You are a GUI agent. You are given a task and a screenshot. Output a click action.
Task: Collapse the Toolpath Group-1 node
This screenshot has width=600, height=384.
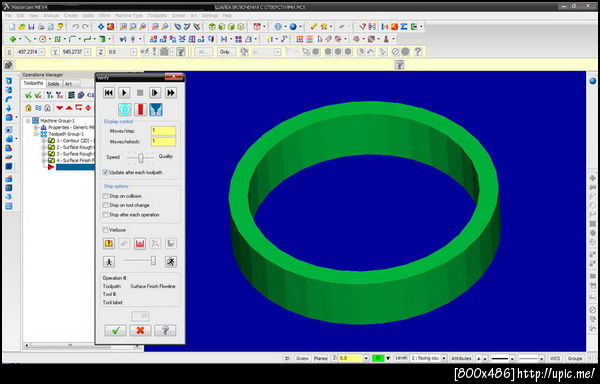coord(36,134)
